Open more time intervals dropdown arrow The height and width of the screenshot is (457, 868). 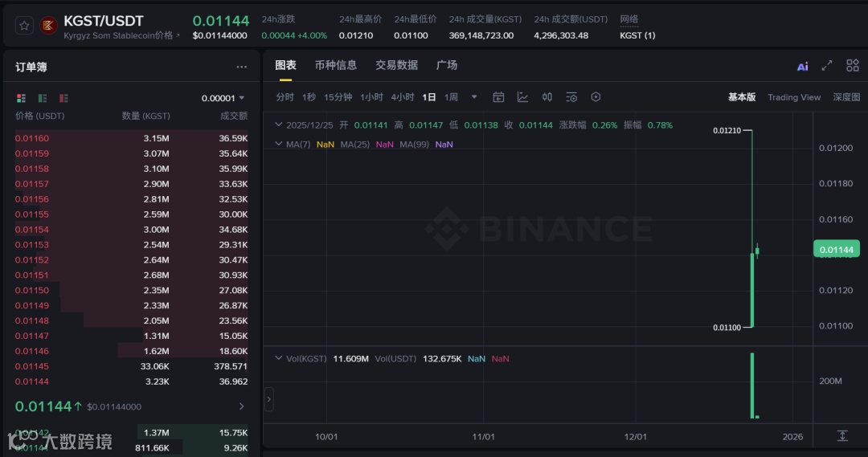click(474, 97)
